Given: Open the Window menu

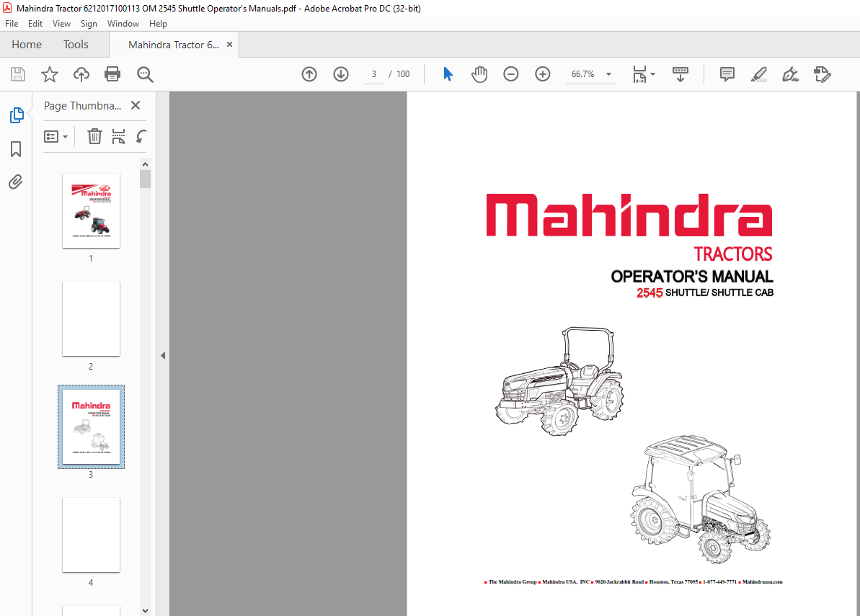Looking at the screenshot, I should 123,24.
